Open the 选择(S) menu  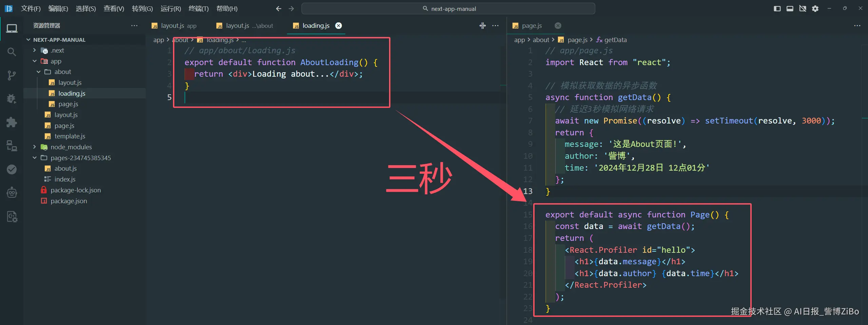point(86,8)
